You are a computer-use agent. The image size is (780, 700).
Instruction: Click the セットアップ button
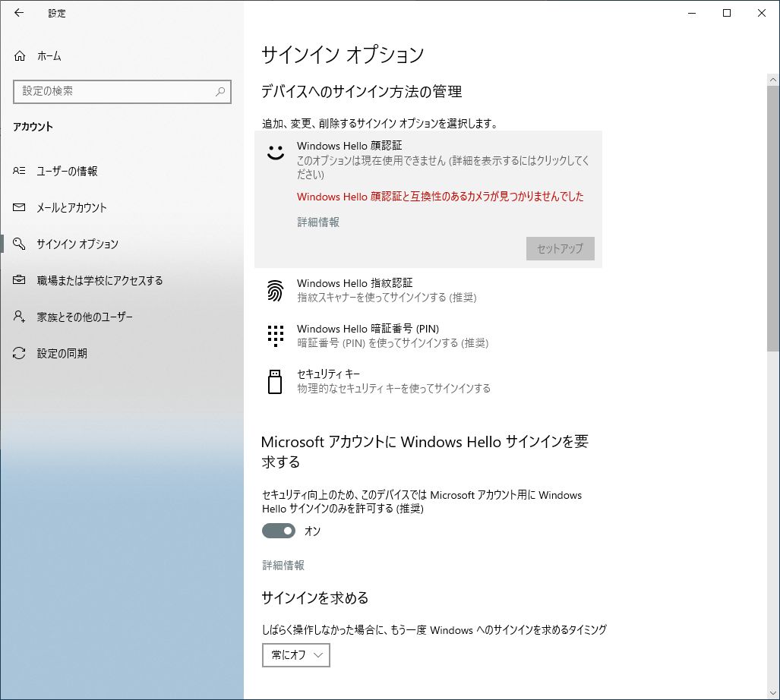(560, 248)
